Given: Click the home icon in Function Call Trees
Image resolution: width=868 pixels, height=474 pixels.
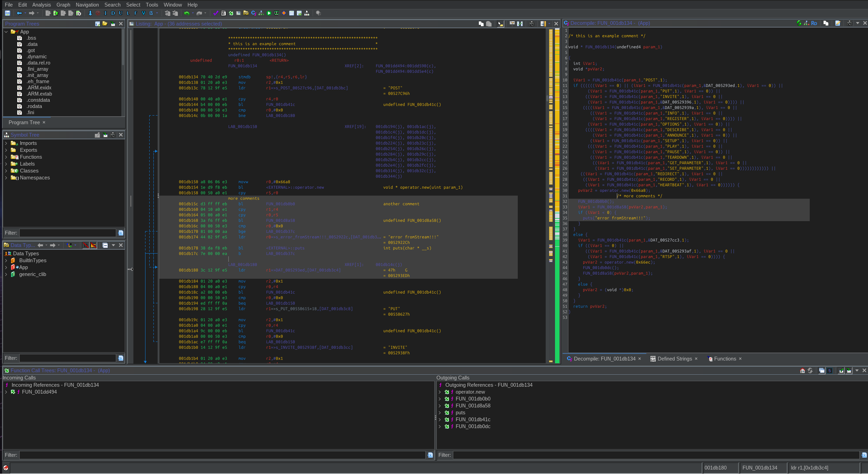Looking at the screenshot, I should coord(802,371).
